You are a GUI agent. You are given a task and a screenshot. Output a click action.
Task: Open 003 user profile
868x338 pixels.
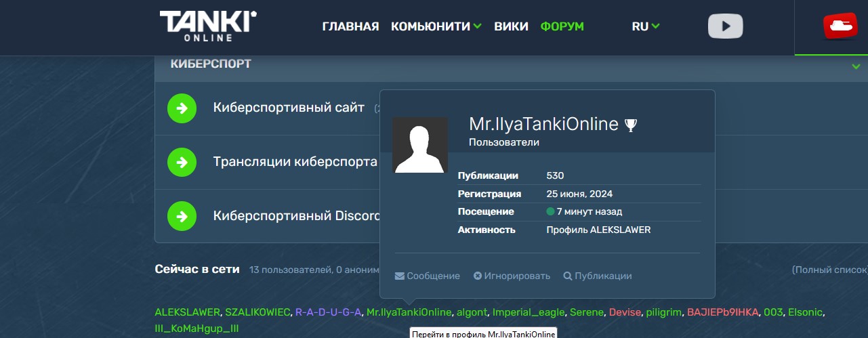coord(772,312)
